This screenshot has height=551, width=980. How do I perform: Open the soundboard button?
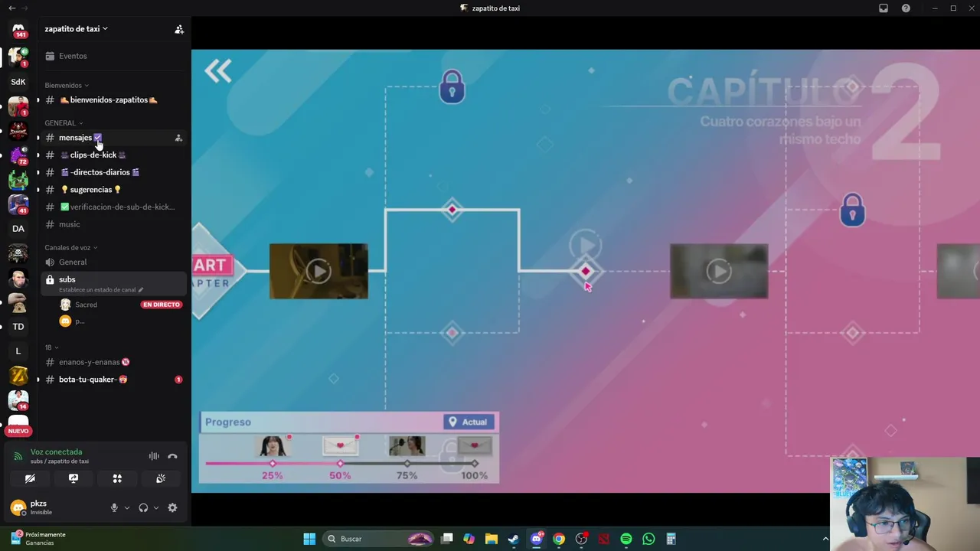161,478
